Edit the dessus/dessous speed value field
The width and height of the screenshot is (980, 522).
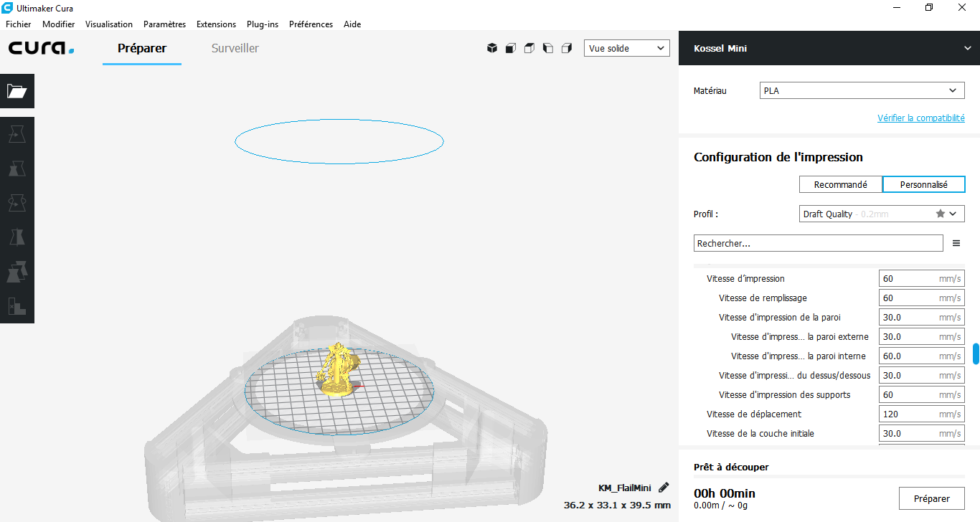[922, 375]
